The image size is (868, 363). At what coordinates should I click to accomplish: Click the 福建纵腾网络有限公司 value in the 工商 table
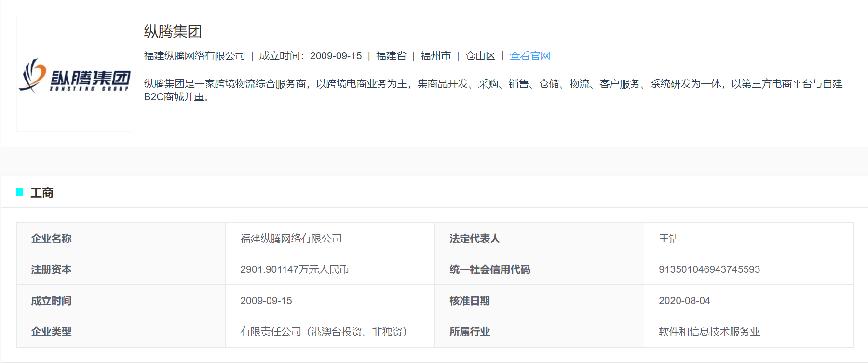coord(291,239)
